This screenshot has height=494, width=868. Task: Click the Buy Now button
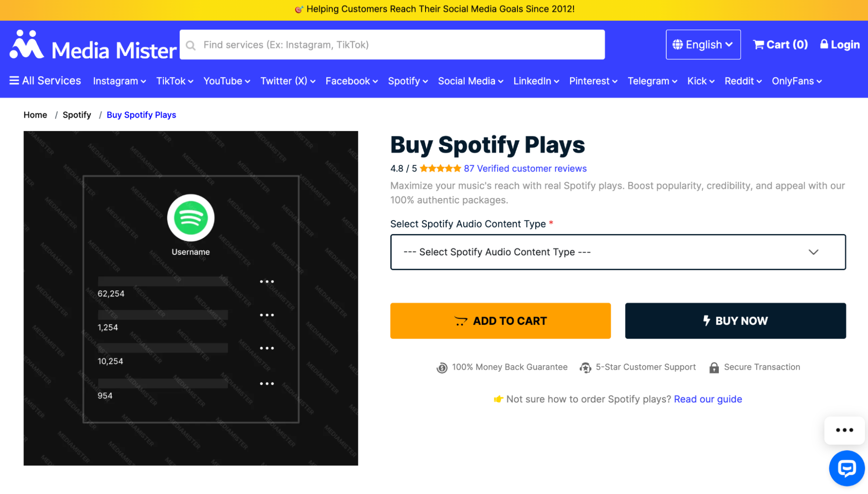[x=735, y=321]
